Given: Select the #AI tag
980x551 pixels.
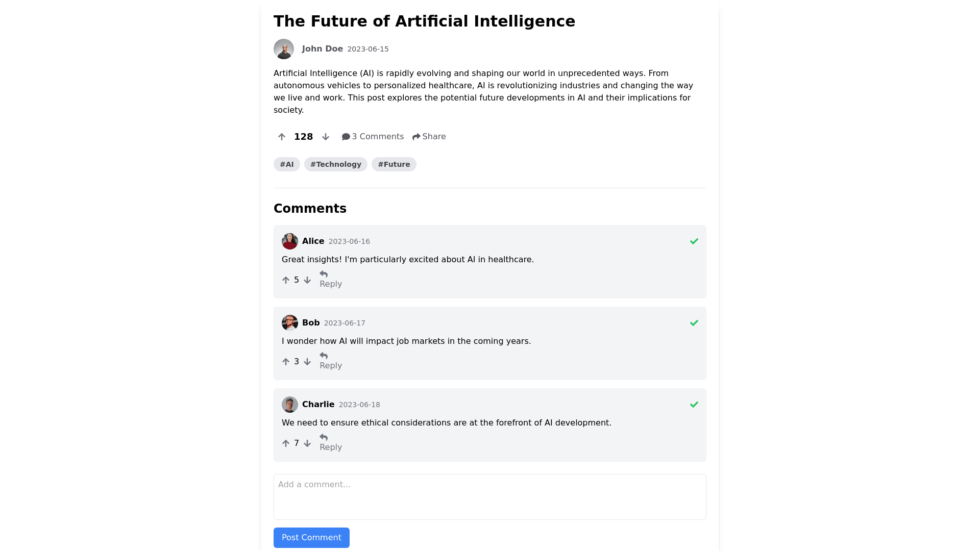Looking at the screenshot, I should pos(287,164).
